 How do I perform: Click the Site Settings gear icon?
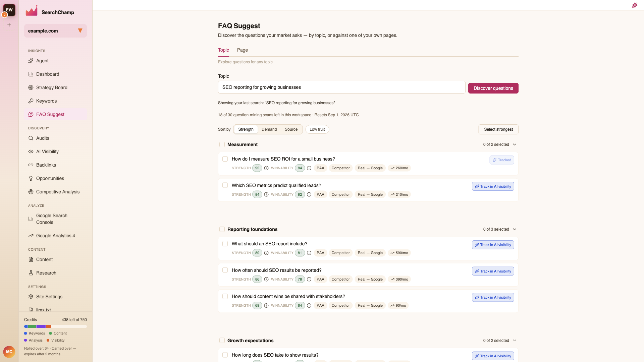(31, 297)
